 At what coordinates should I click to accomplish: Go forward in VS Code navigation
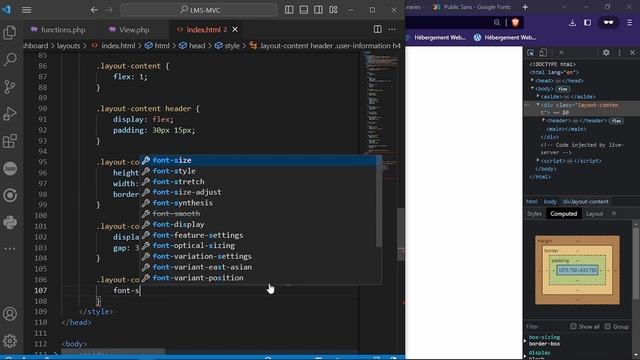click(x=109, y=10)
